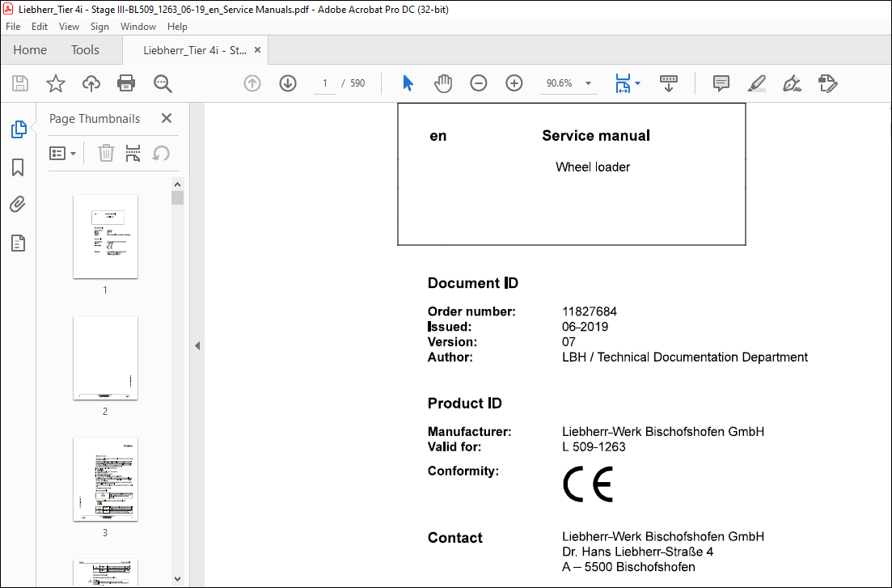892x588 pixels.
Task: Select page 3 thumbnail
Action: coord(105,480)
